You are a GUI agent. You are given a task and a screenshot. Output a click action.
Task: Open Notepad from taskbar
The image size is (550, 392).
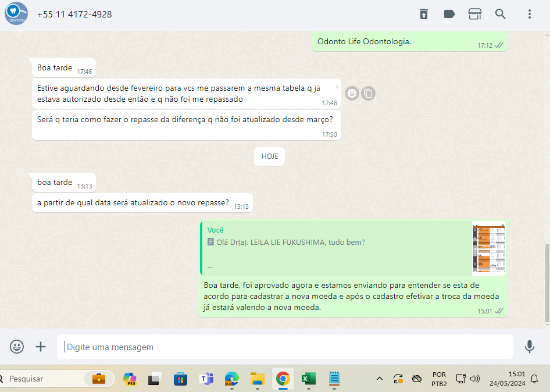(334, 379)
